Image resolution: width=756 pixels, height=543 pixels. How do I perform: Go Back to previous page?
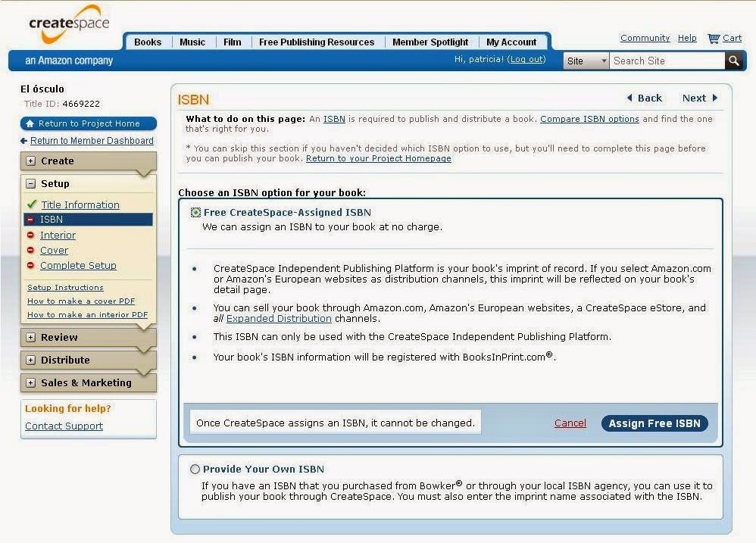[x=644, y=98]
